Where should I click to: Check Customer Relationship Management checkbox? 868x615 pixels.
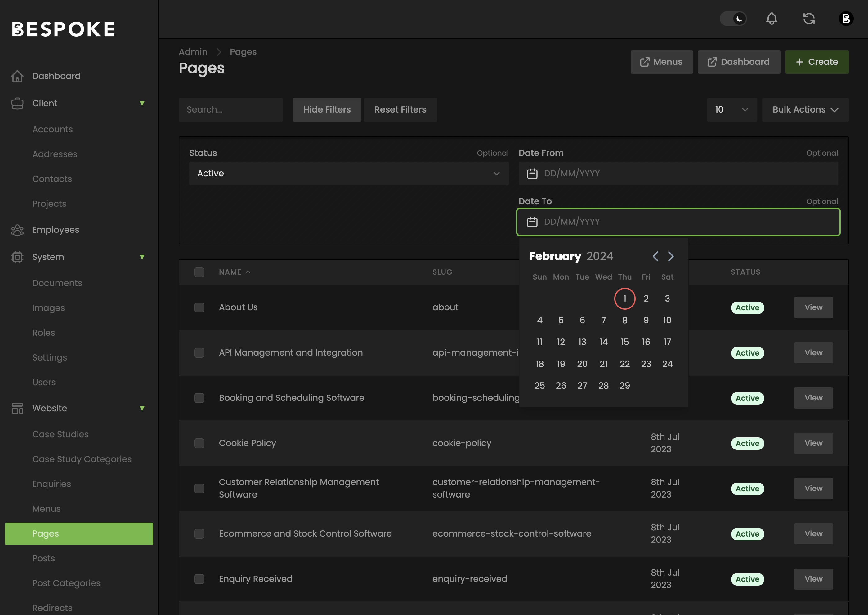pos(199,489)
